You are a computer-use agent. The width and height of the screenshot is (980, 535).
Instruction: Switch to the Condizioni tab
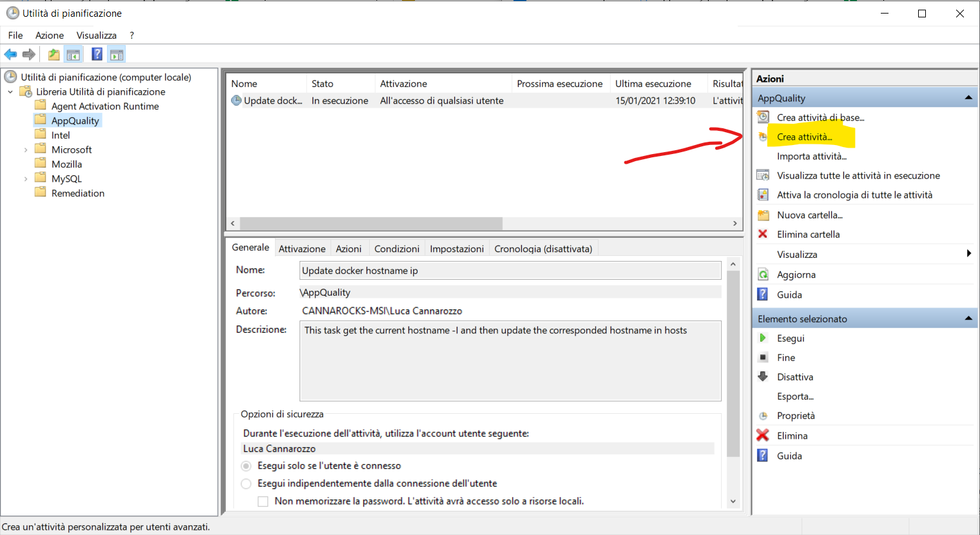click(397, 249)
